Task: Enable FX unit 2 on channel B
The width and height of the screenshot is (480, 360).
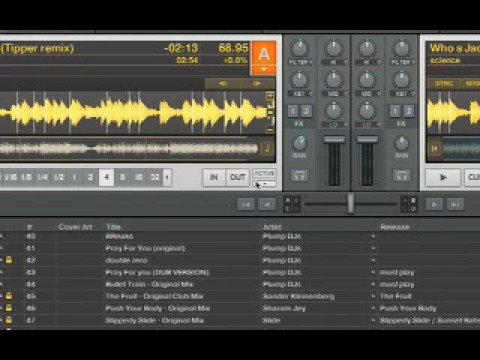Action: pos(409,111)
